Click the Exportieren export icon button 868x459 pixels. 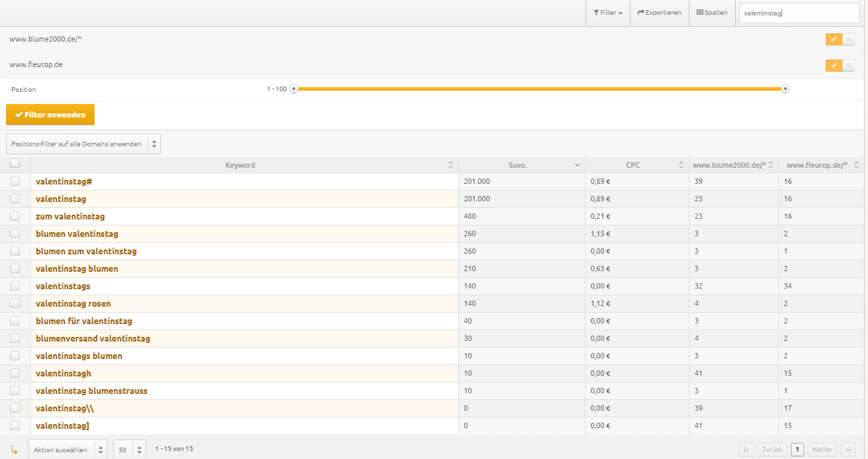659,13
